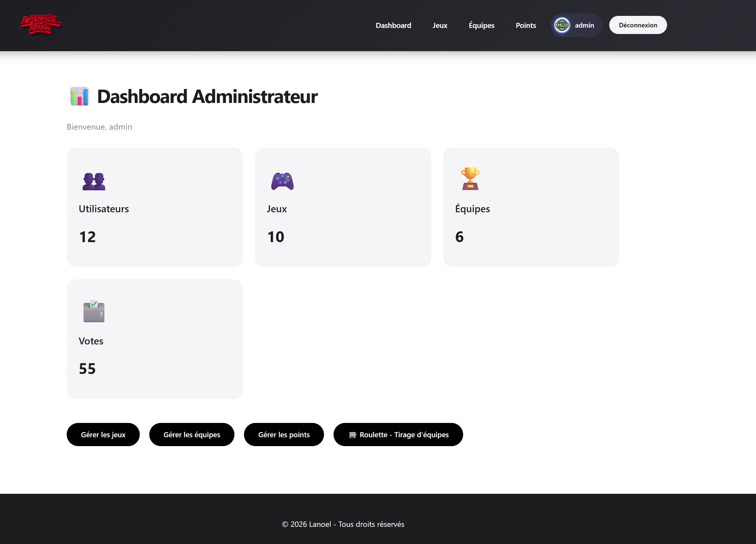The height and width of the screenshot is (544, 756).
Task: Click Gérer les points button
Action: tap(284, 435)
